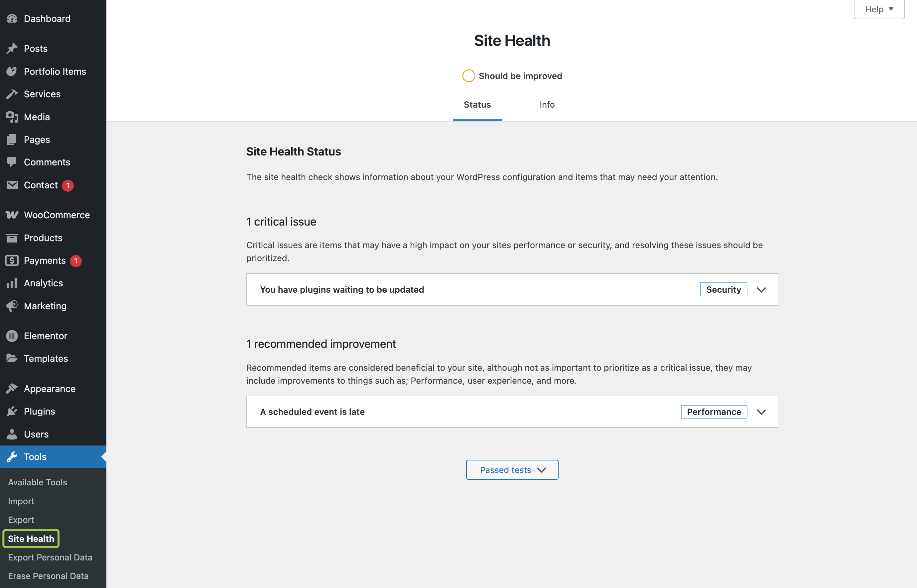Click the Posts pushpin icon
This screenshot has width=917, height=588.
coord(12,49)
